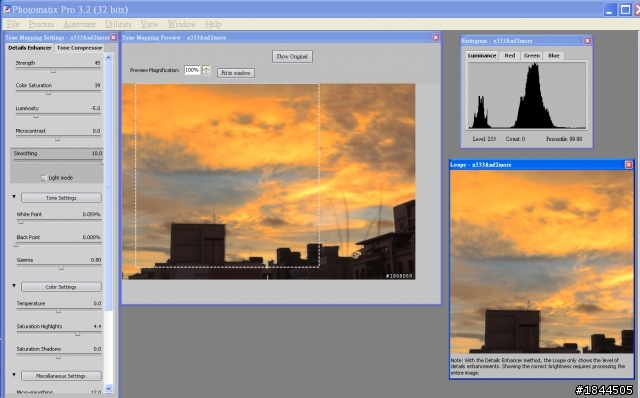Maximize the Photomatix Pro window

(625, 9)
